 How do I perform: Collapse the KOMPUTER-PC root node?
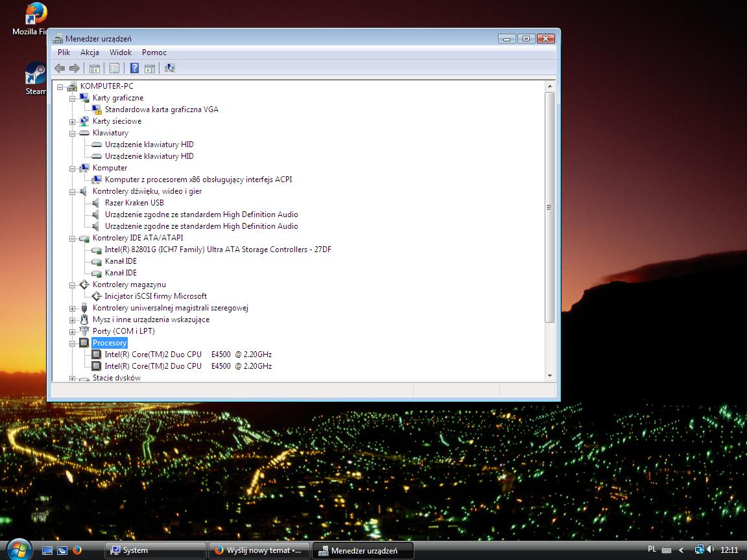click(x=60, y=87)
